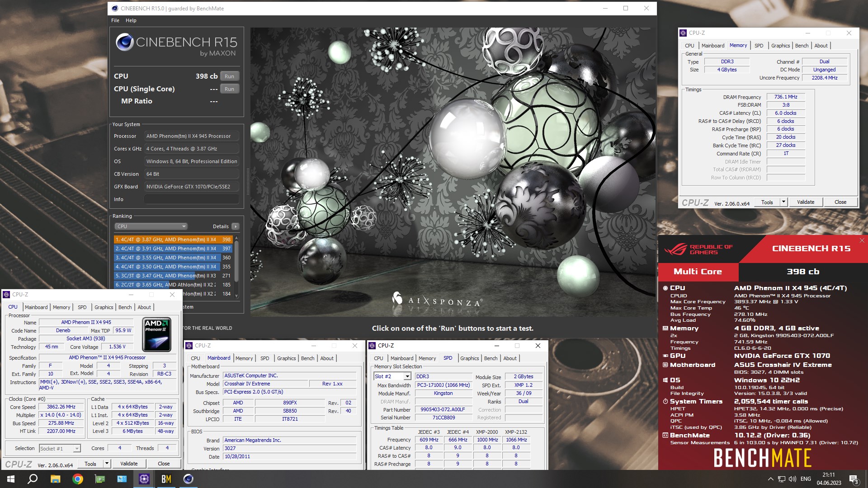Viewport: 868px width, 488px height.
Task: Open Graphics tab in bottom-left CPU-Z window
Action: pyautogui.click(x=104, y=307)
